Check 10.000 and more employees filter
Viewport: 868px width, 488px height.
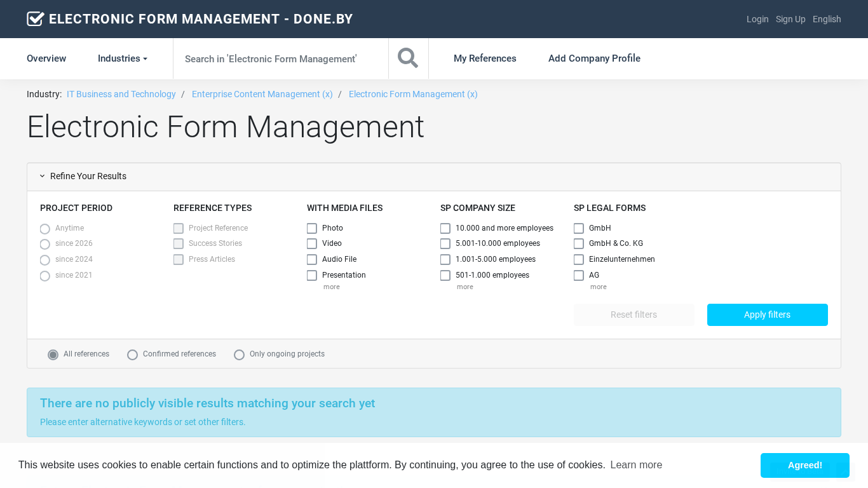pyautogui.click(x=445, y=228)
